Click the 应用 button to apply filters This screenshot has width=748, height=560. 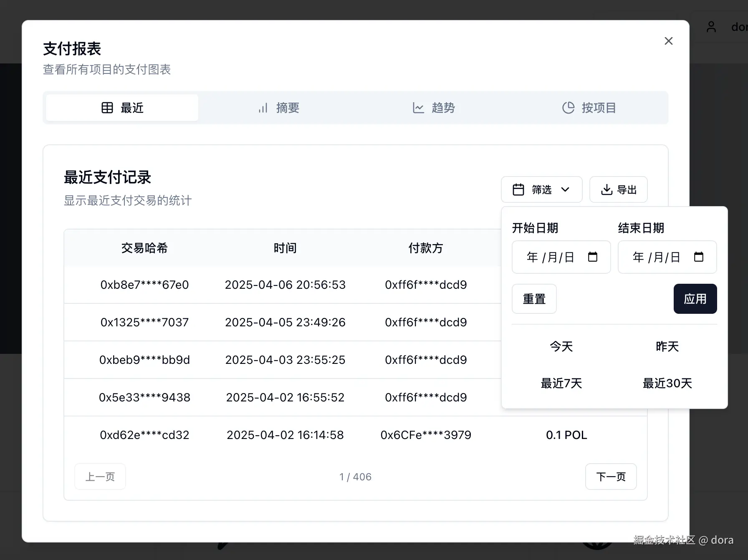pos(695,299)
